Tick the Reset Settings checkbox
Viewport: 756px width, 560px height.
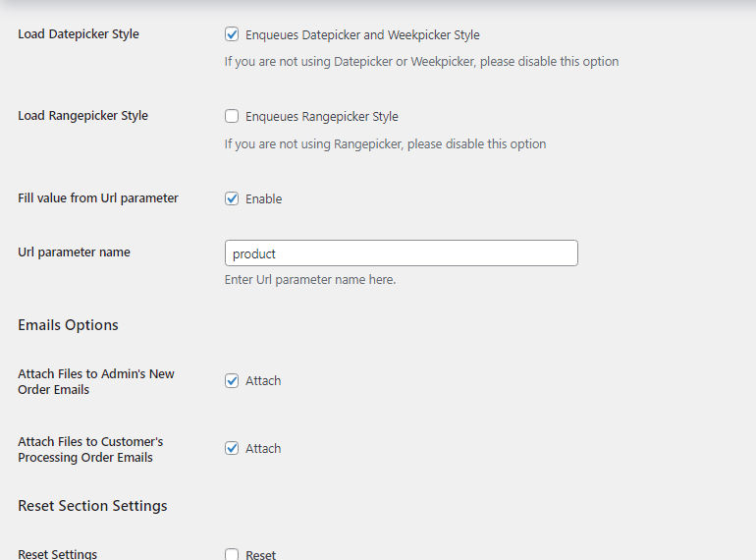point(232,554)
